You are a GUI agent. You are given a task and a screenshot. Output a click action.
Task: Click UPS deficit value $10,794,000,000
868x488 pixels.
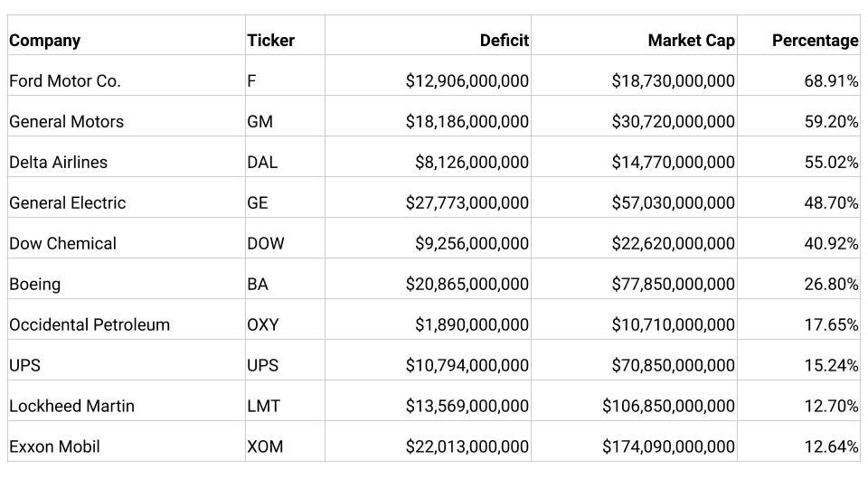pos(467,366)
